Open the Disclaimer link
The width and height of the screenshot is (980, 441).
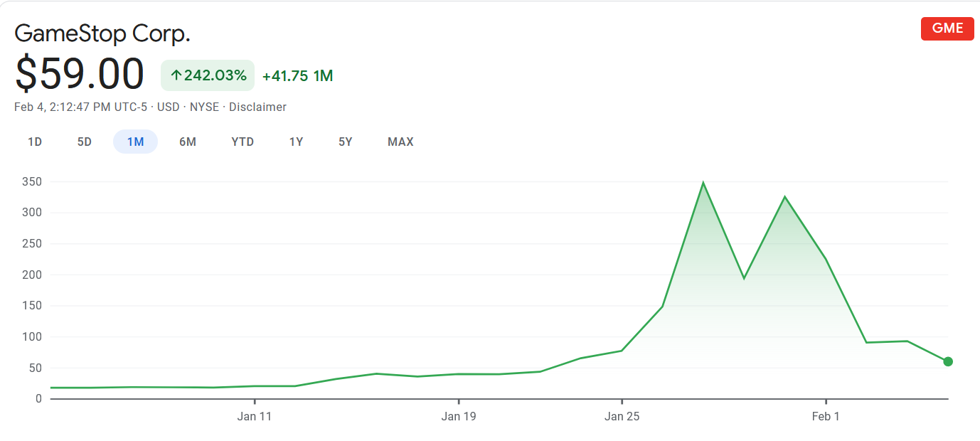point(257,107)
